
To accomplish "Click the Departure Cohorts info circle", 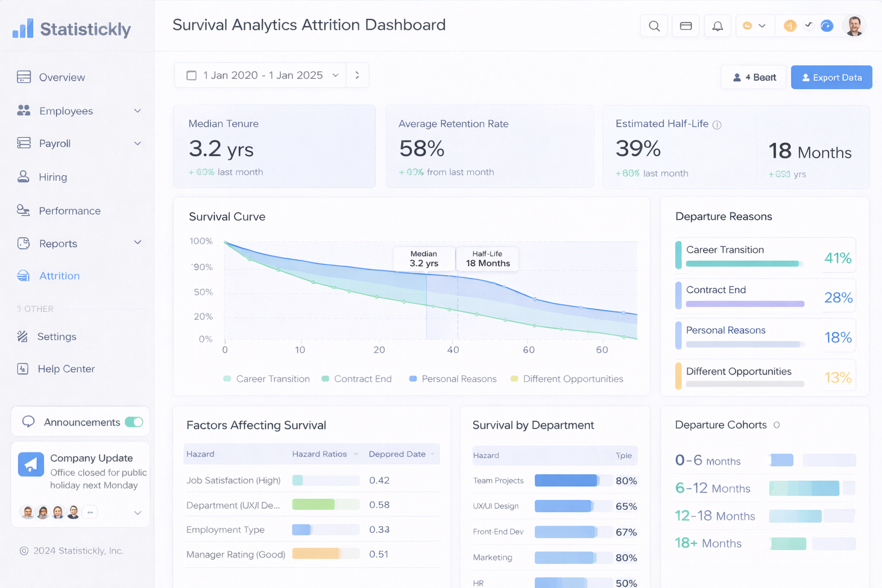I will point(776,425).
